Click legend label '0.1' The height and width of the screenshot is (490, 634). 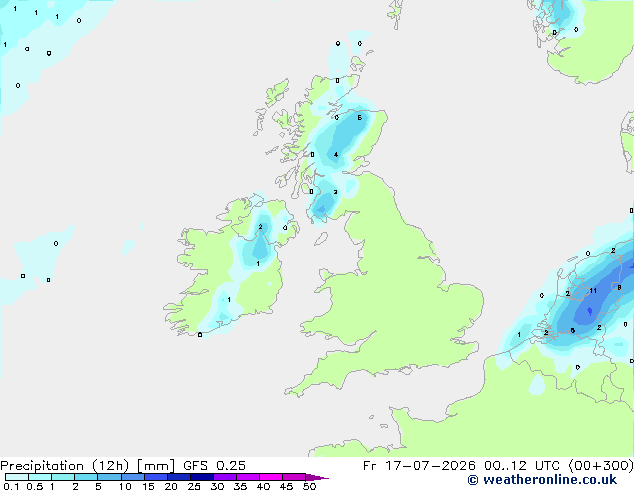[11, 486]
